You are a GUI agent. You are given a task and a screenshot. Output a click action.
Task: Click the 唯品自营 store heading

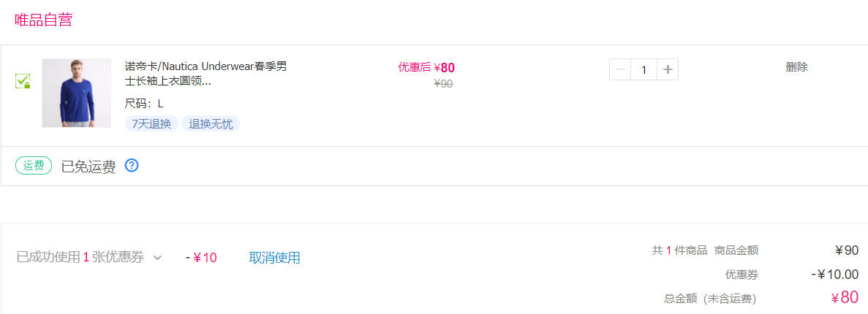[44, 20]
